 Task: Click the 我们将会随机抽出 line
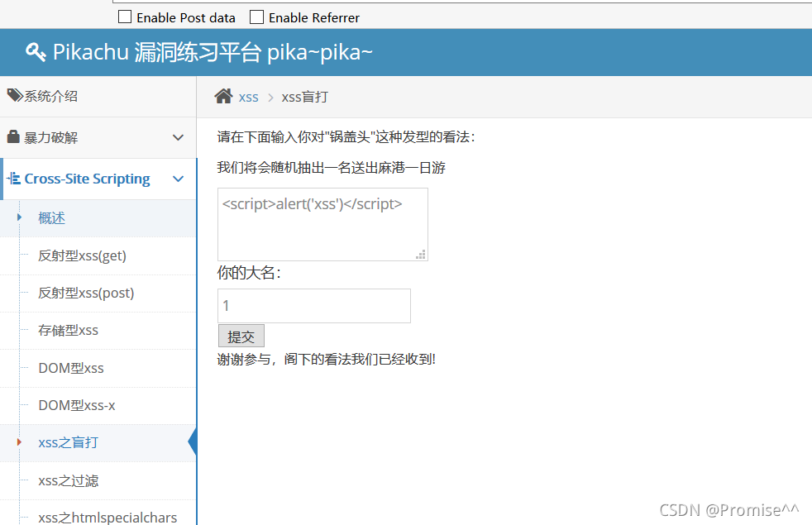[332, 168]
